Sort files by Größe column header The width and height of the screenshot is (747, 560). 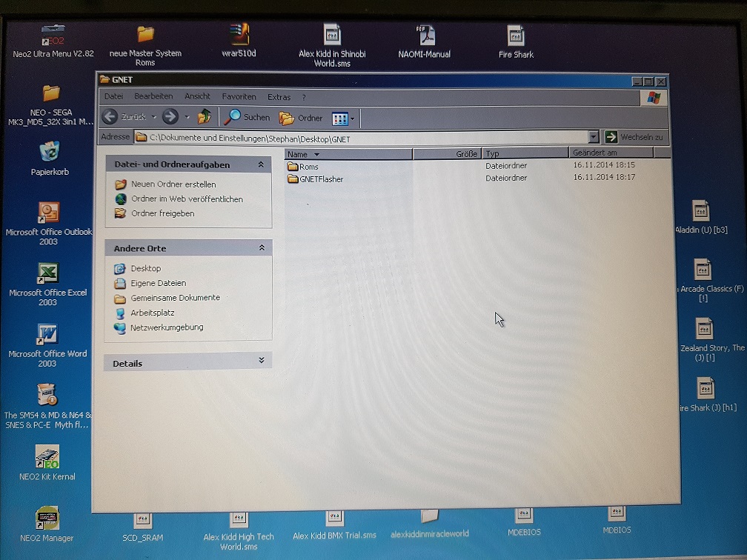coord(447,154)
